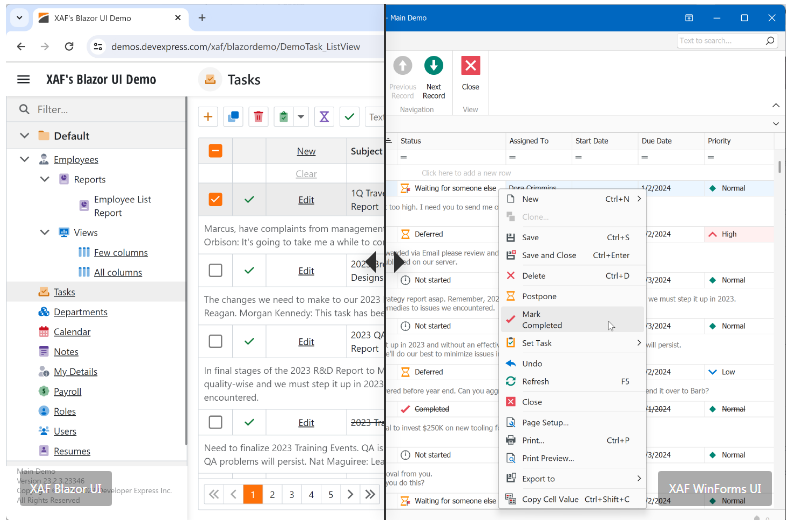
Task: Open Roles in the navigation tree
Action: click(x=65, y=411)
